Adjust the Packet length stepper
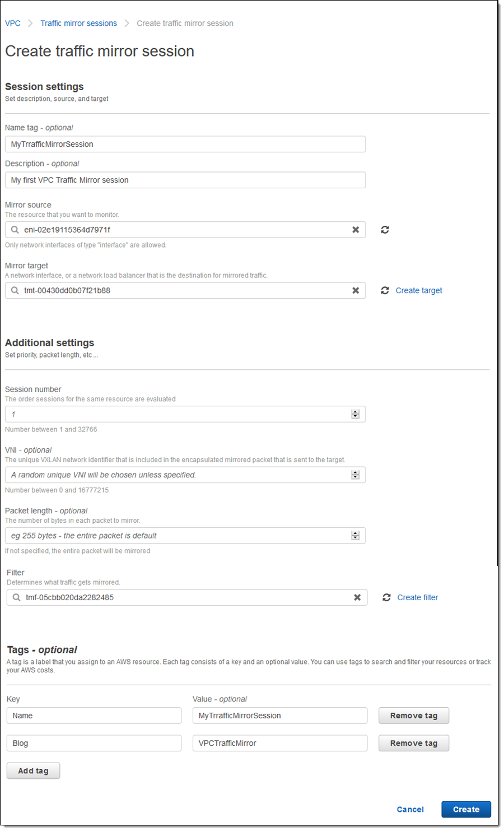Viewport: 504px width, 831px height. [355, 536]
